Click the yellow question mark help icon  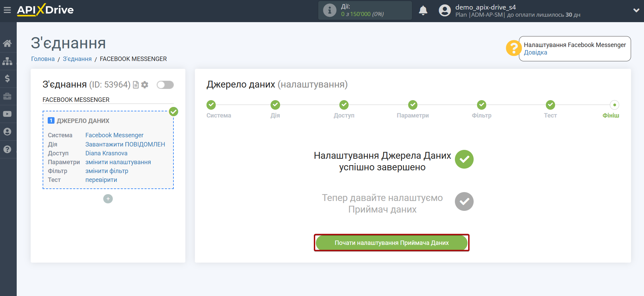[x=513, y=48]
